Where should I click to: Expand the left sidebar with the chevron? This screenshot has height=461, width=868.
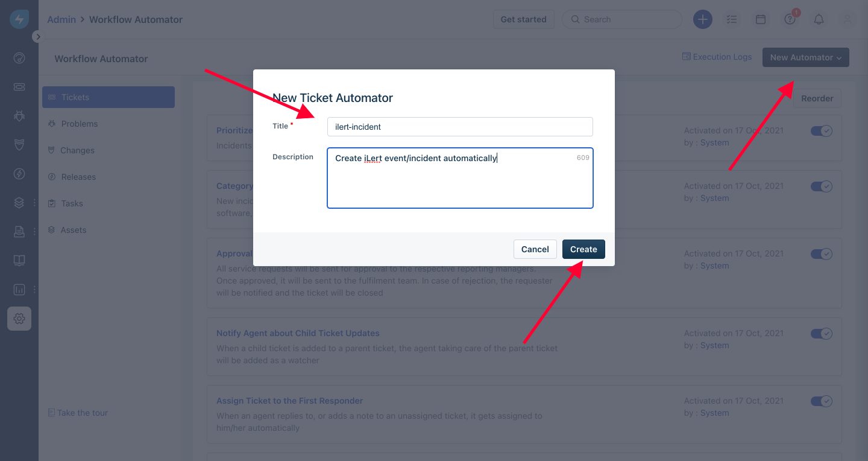pyautogui.click(x=37, y=37)
